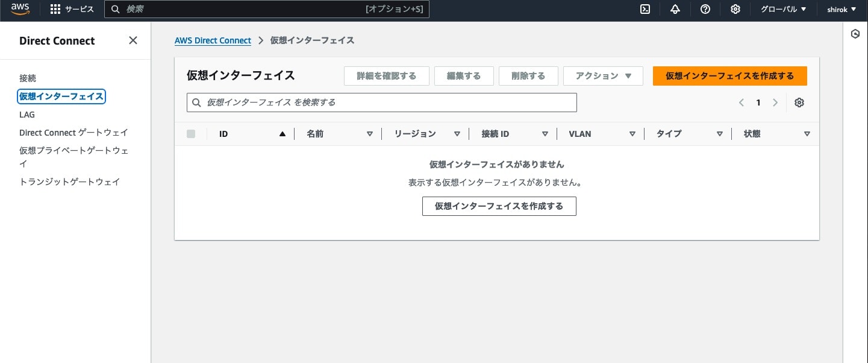The image size is (868, 363).
Task: Open LAG in sidebar
Action: [27, 115]
